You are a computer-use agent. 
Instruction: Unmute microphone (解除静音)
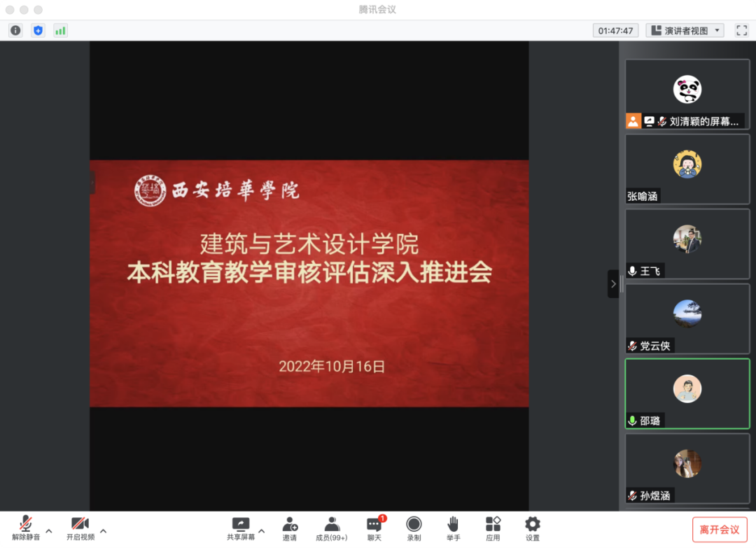(x=26, y=528)
